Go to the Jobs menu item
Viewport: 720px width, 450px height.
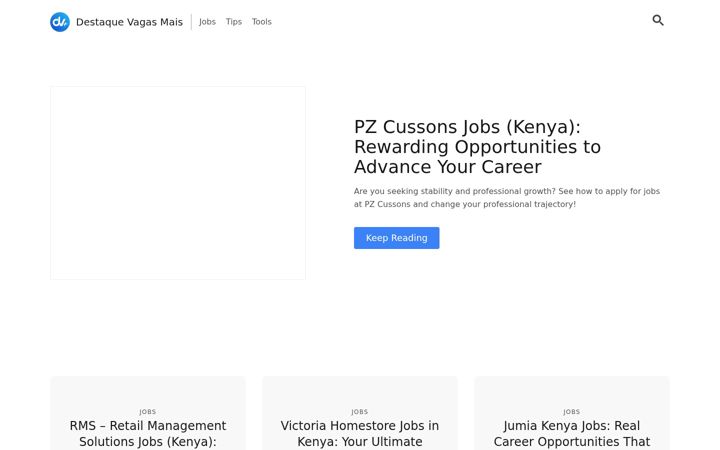tap(207, 22)
